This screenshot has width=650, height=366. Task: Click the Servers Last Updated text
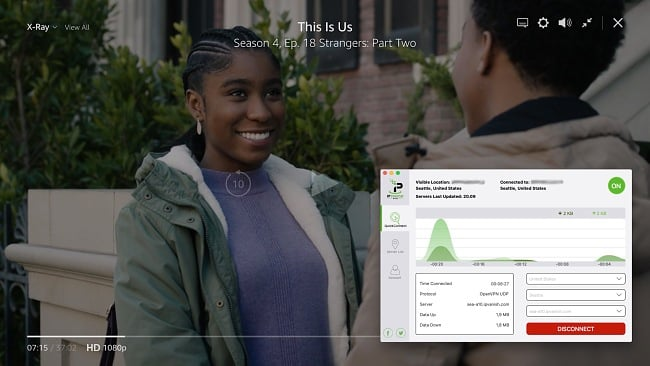click(x=446, y=196)
